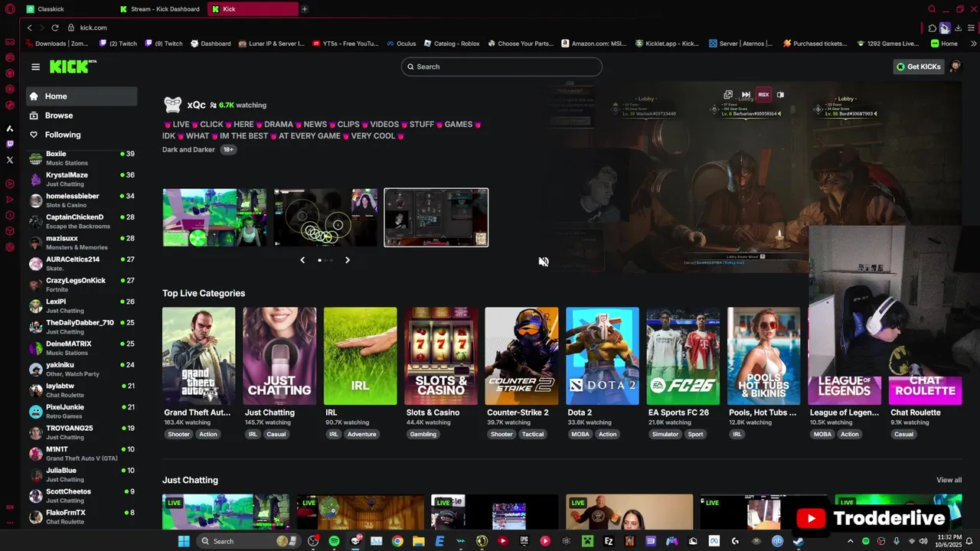Screen dimensions: 980x551
Task: Open Dark and Darker category link
Action: (x=188, y=149)
